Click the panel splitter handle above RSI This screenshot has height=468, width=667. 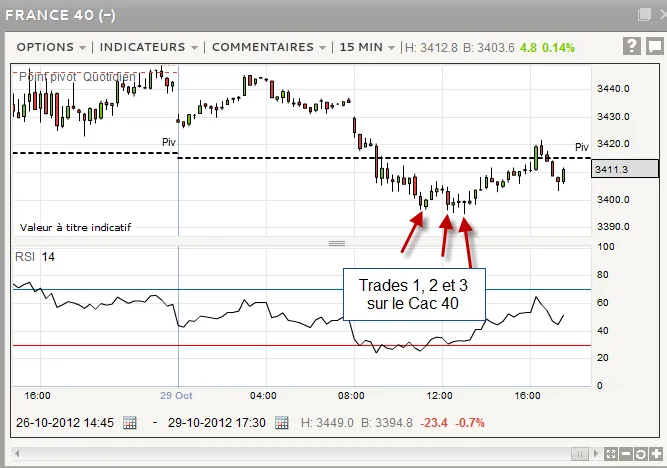[337, 243]
